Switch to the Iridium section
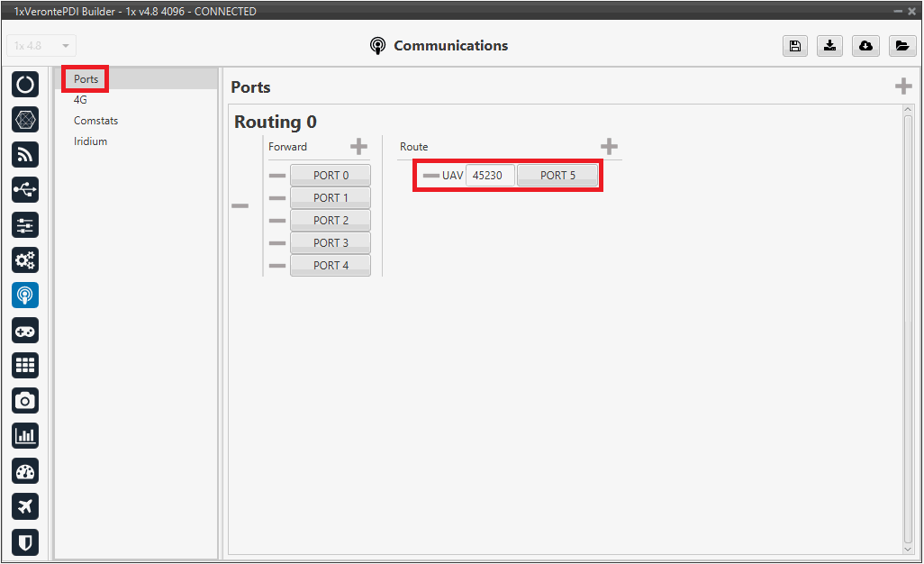Viewport: 924px width, 564px height. tap(90, 141)
